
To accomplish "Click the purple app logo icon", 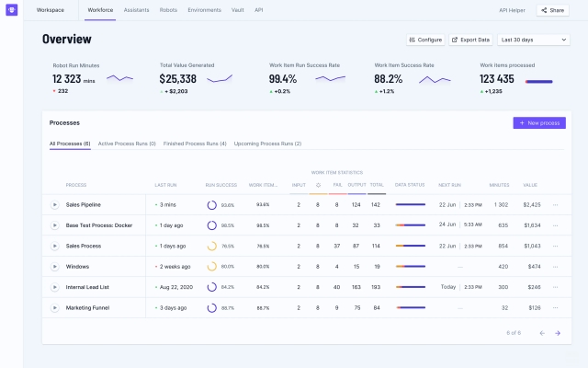I will (11, 10).
